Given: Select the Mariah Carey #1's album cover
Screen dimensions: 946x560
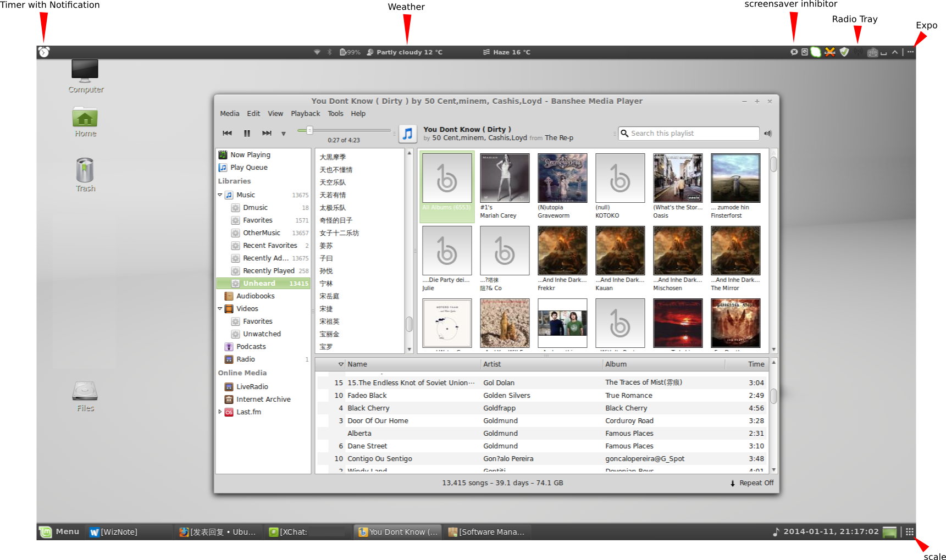Looking at the screenshot, I should tap(505, 179).
